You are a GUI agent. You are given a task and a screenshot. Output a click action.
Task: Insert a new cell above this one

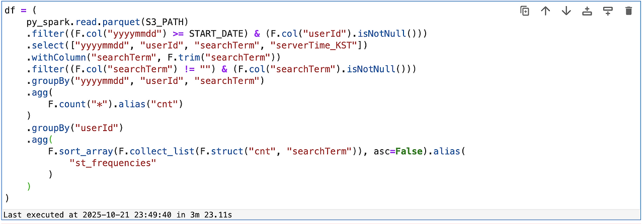coord(587,11)
